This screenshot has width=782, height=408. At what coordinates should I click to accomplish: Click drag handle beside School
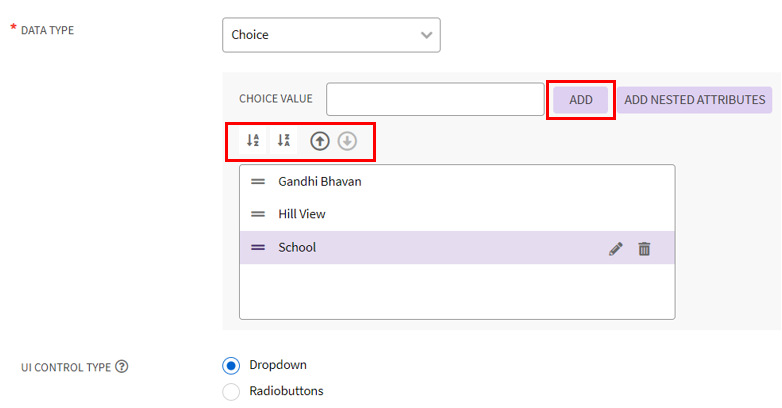click(258, 247)
